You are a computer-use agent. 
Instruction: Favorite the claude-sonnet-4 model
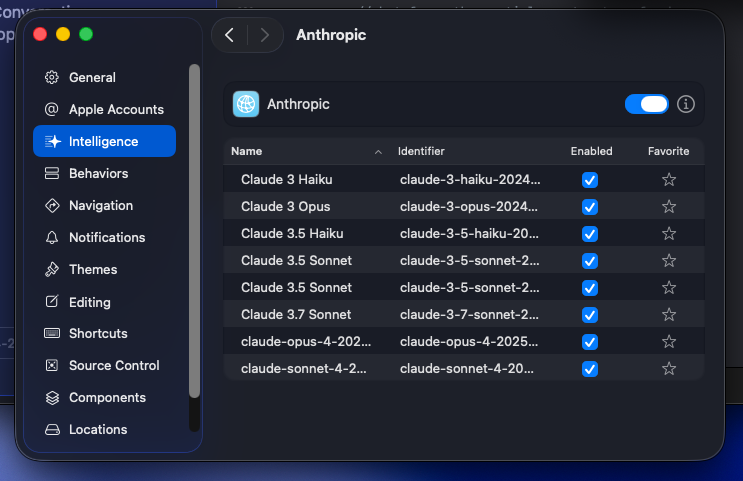(x=669, y=369)
